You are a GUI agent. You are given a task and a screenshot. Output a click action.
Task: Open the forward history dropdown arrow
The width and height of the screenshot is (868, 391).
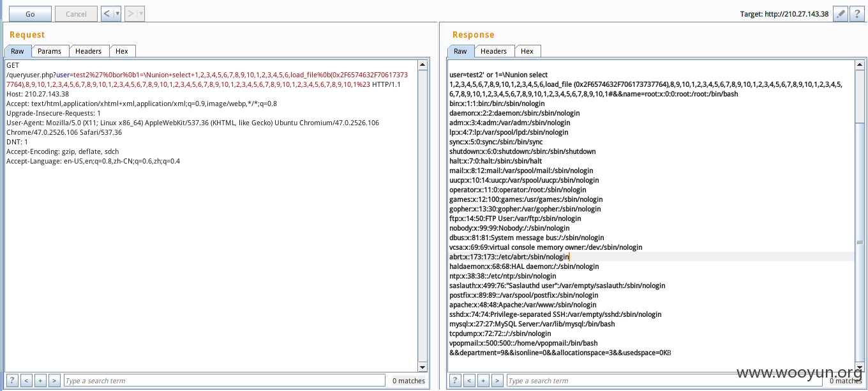tap(140, 13)
